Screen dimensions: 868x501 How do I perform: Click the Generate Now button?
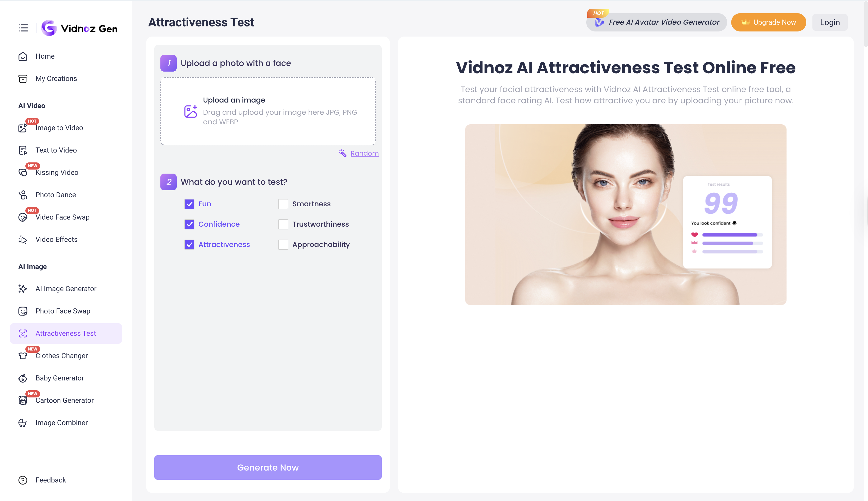click(267, 467)
